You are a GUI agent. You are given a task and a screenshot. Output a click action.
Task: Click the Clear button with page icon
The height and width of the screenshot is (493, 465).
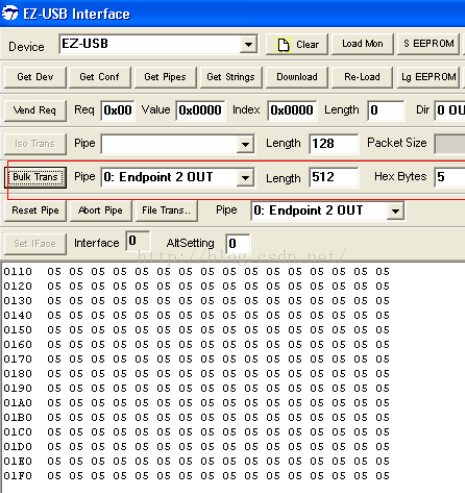point(297,44)
